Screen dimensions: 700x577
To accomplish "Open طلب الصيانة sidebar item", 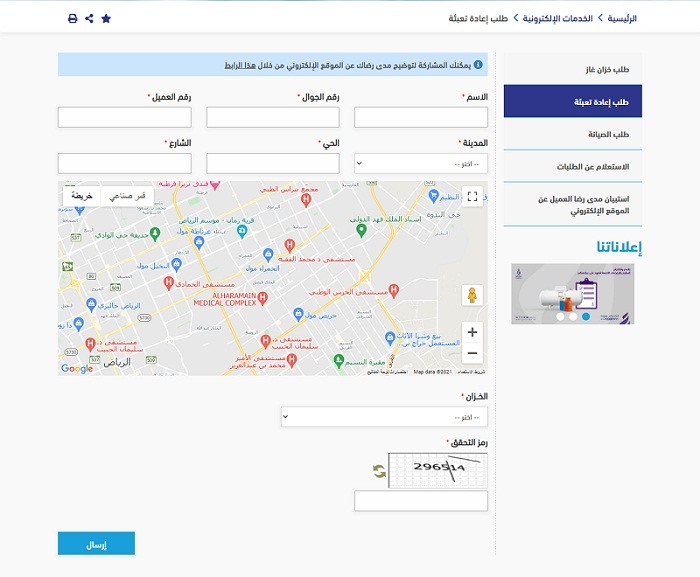I will (x=573, y=134).
